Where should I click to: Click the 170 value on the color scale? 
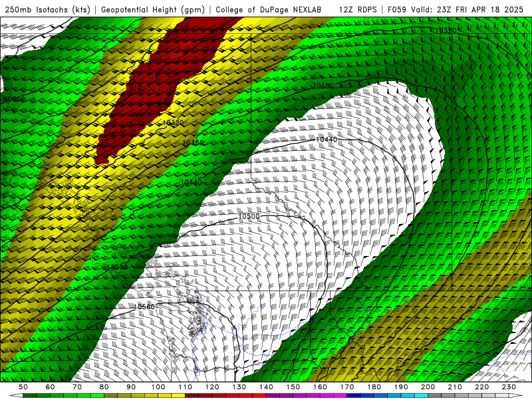tap(347, 387)
